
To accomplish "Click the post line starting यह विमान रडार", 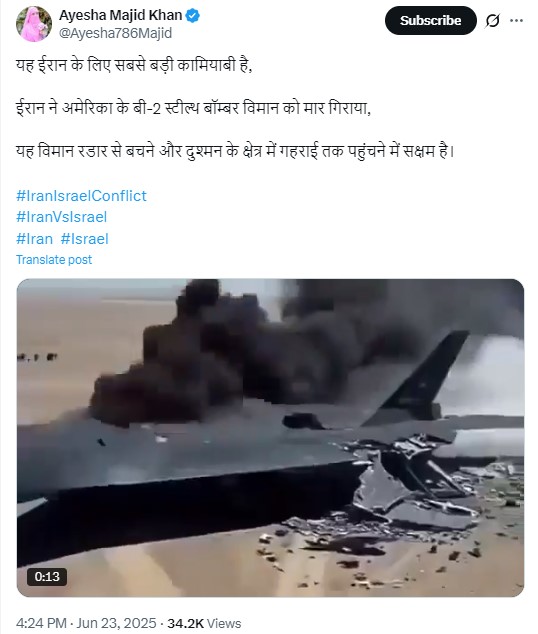I will 235,151.
